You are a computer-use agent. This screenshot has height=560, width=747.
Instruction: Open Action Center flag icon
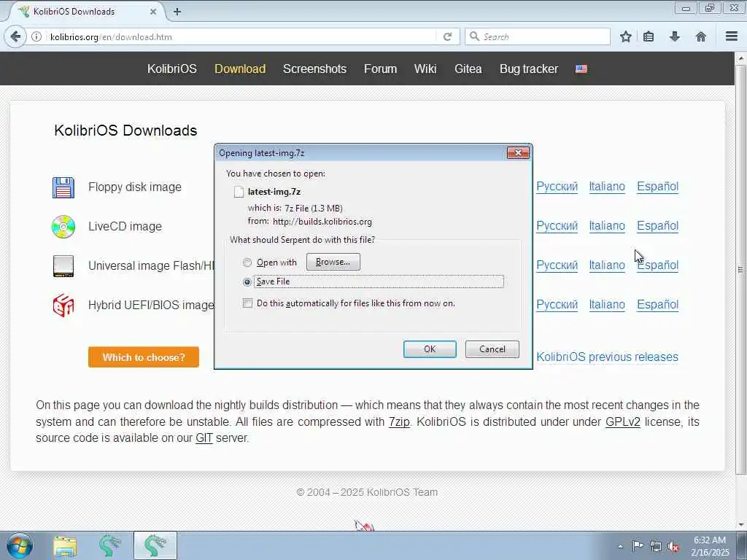(x=638, y=545)
